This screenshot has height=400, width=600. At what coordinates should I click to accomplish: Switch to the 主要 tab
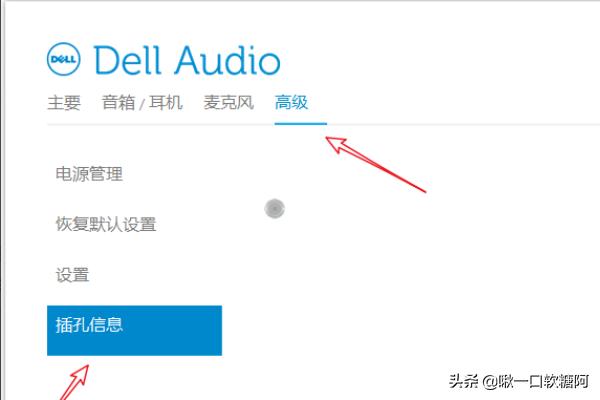point(64,103)
